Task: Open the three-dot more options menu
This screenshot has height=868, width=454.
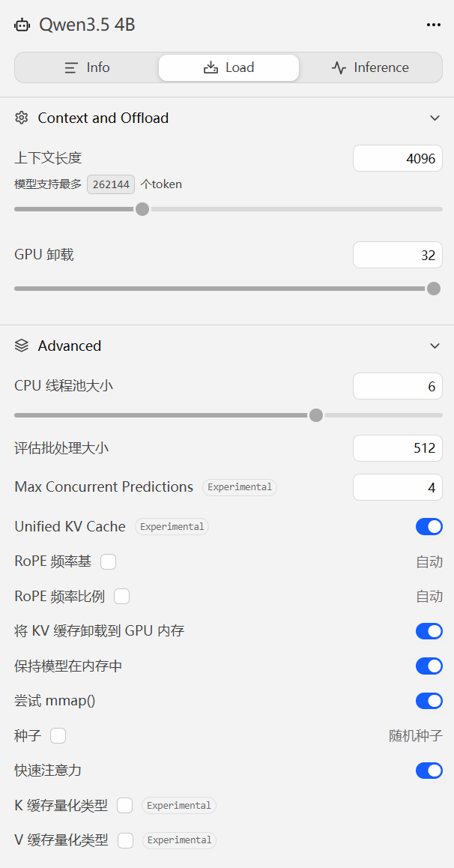Action: pyautogui.click(x=434, y=25)
